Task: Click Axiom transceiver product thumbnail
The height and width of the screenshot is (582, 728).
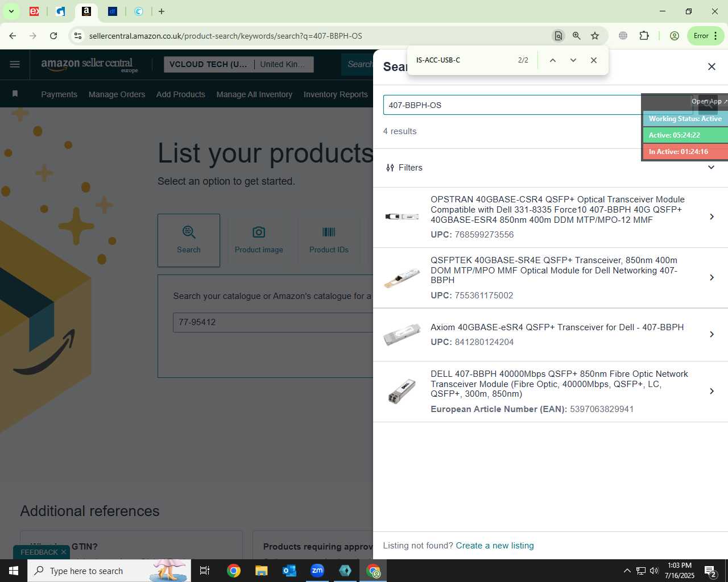Action: [x=402, y=334]
